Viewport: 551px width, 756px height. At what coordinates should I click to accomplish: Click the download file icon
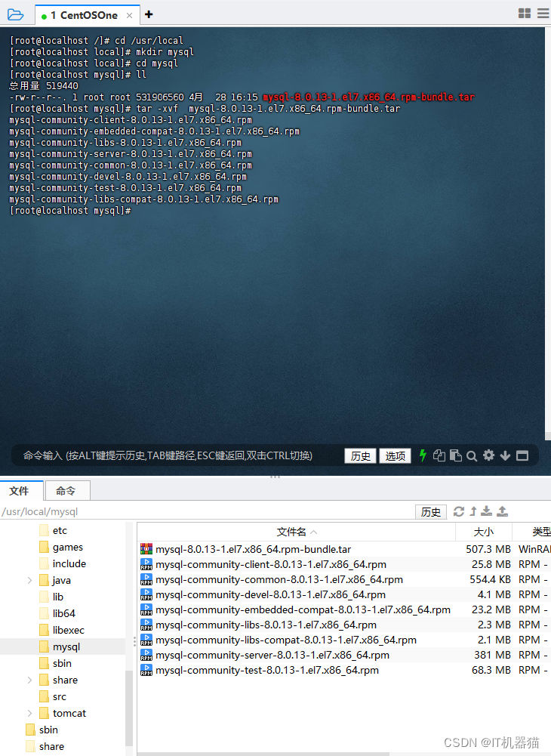pyautogui.click(x=487, y=511)
